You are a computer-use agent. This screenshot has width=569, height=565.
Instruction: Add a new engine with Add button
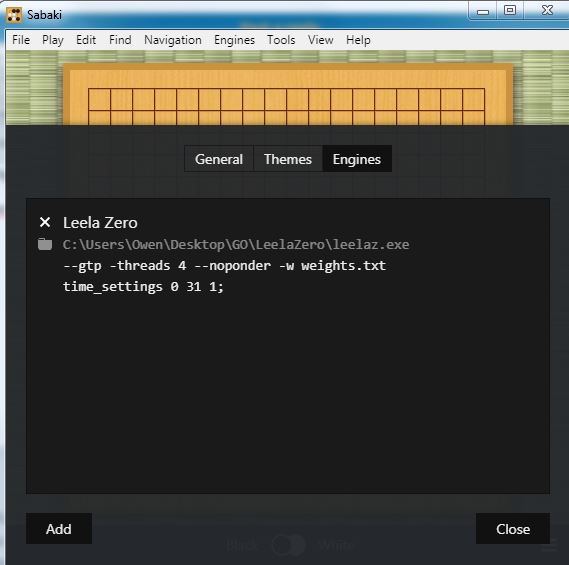(x=59, y=529)
